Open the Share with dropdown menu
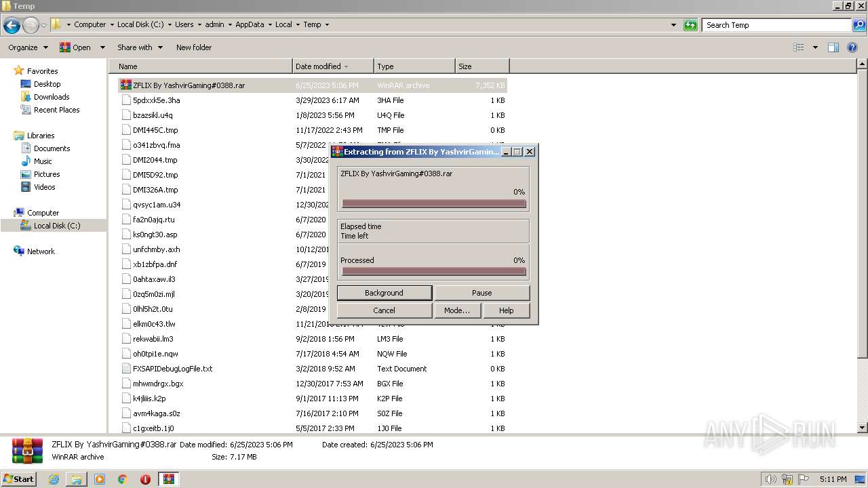This screenshot has height=488, width=868. pos(140,47)
